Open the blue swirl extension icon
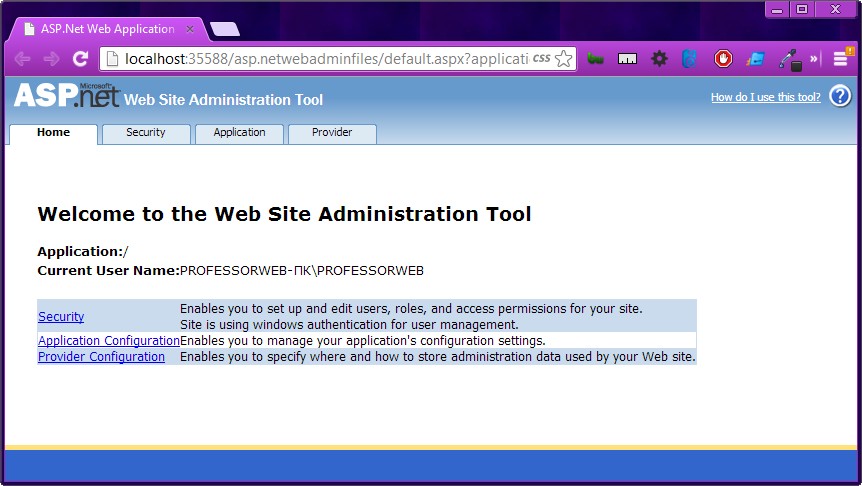This screenshot has height=486, width=862. (x=689, y=58)
